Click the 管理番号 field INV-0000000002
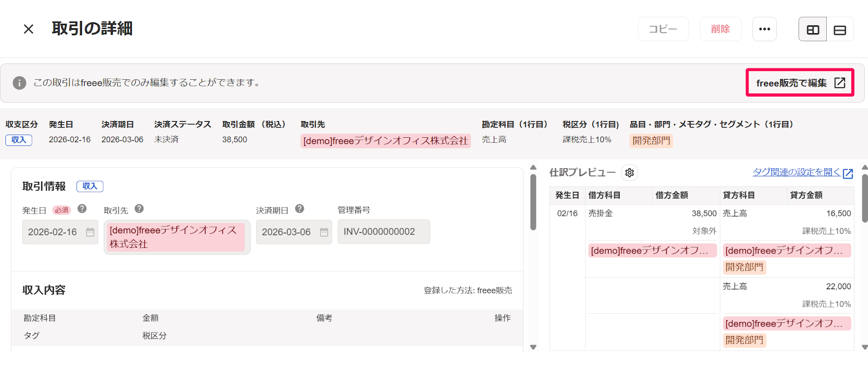The image size is (868, 369). click(384, 232)
